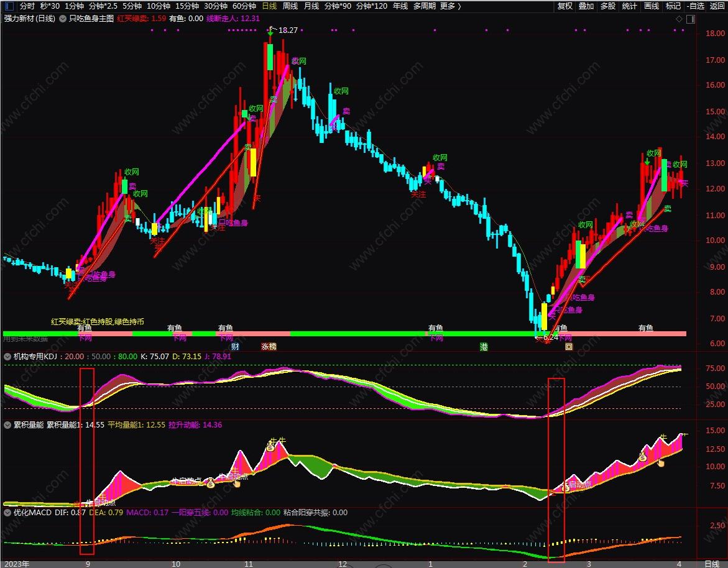Open the 累积量能 indicator dropdown
The image size is (728, 568).
click(x=7, y=425)
